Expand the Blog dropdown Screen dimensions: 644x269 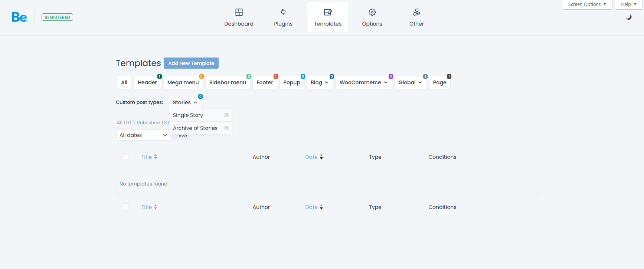point(320,82)
